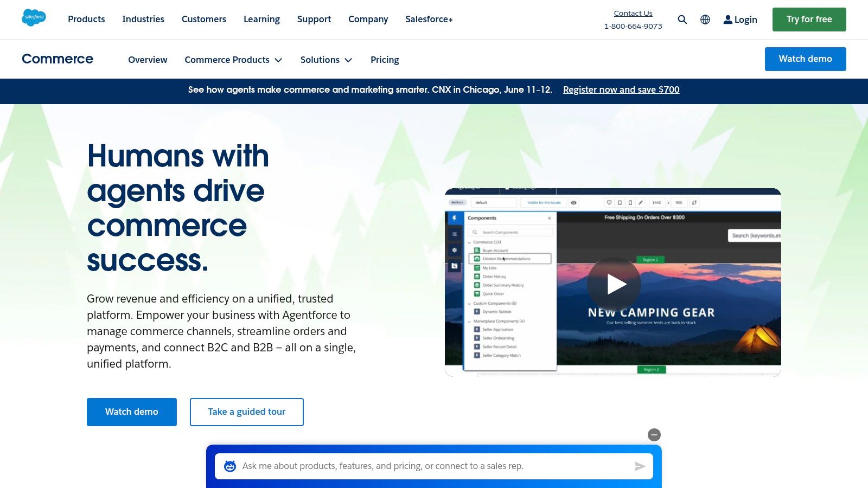The width and height of the screenshot is (868, 488).
Task: Click the demo video thumbnail's NEW CAMPING GEAR text
Action: 651,313
